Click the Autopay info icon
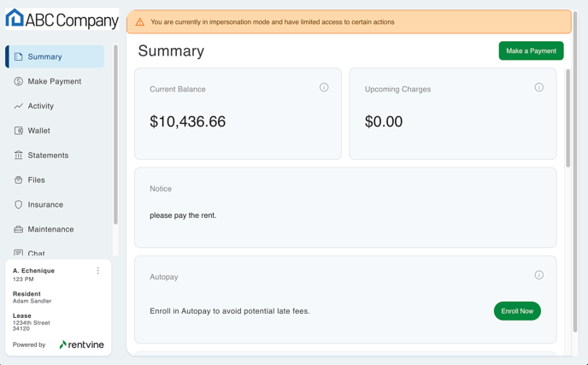588x365 pixels. [538, 275]
